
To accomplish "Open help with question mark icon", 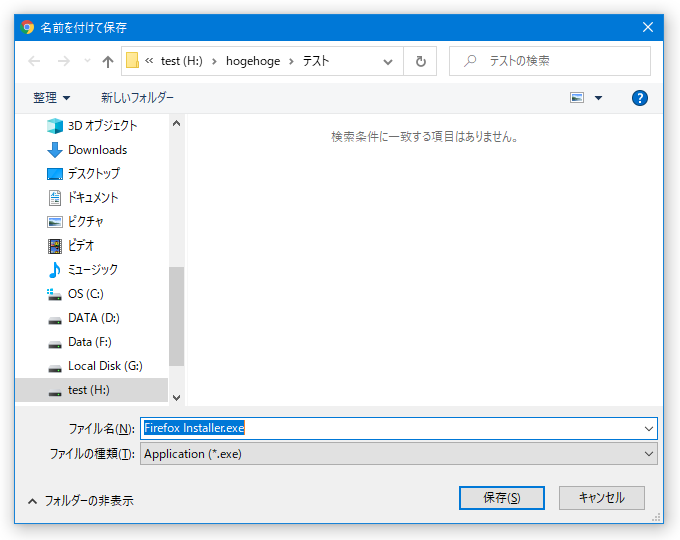I will [640, 98].
